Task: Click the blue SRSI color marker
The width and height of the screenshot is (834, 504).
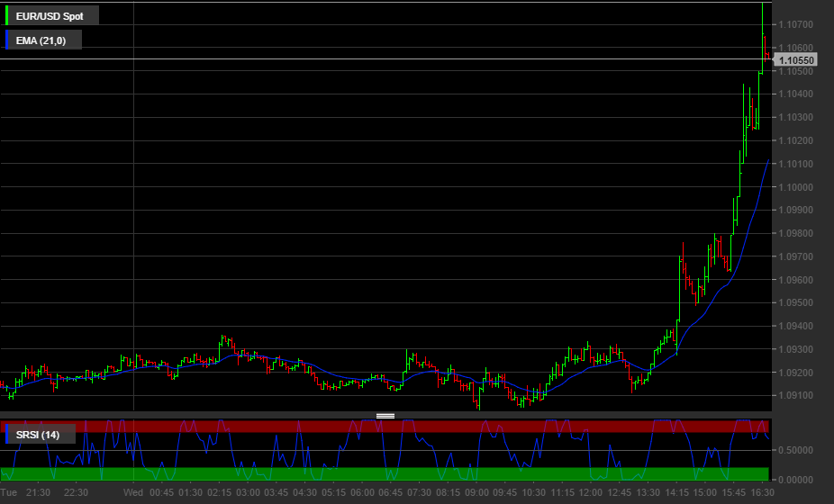Action: (7, 436)
